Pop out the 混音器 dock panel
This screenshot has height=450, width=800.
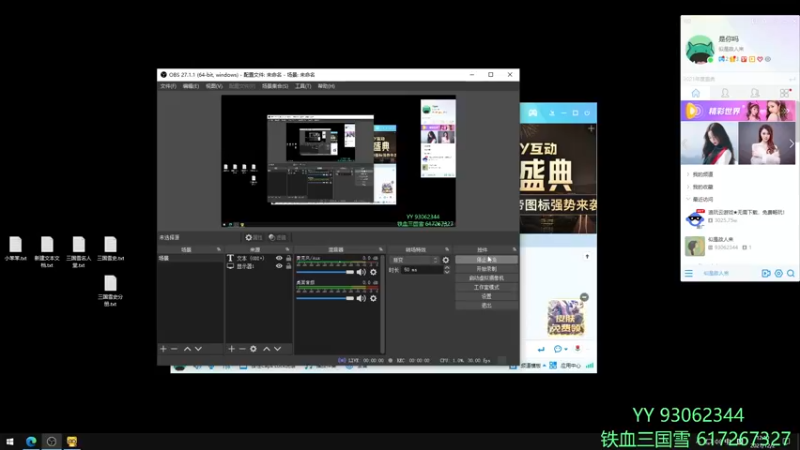click(x=381, y=249)
